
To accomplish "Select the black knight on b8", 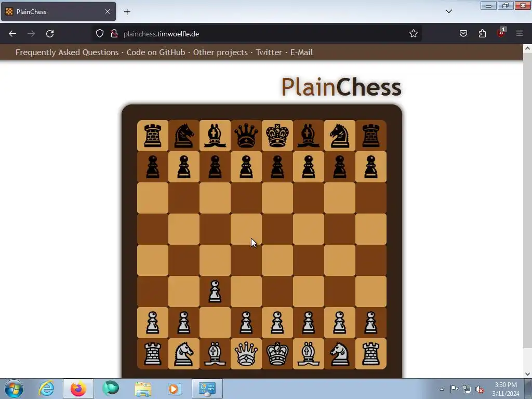I will (184, 136).
